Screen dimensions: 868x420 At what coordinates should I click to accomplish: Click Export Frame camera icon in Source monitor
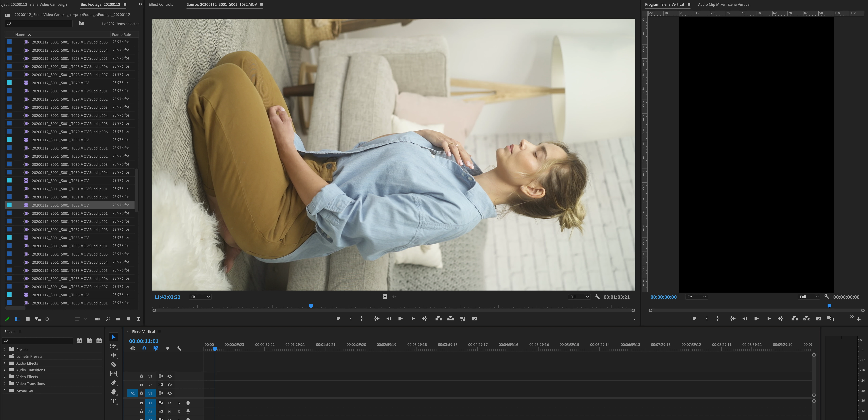pyautogui.click(x=474, y=319)
